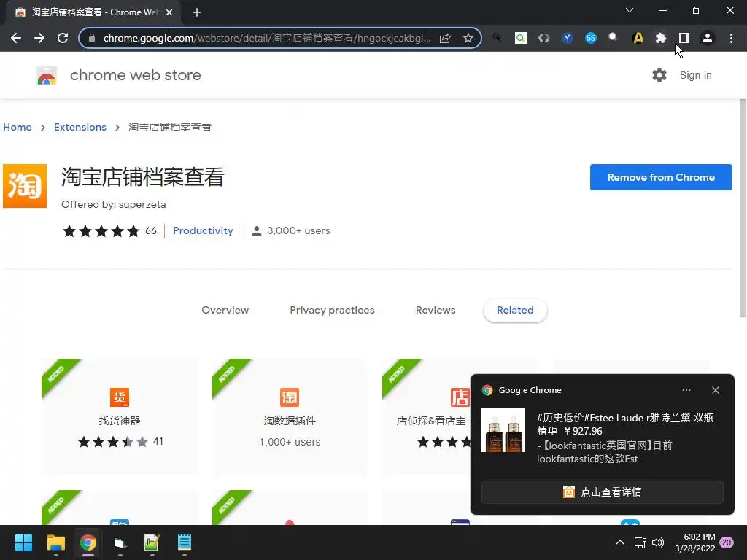
Task: Open the clock and date panel
Action: (695, 542)
